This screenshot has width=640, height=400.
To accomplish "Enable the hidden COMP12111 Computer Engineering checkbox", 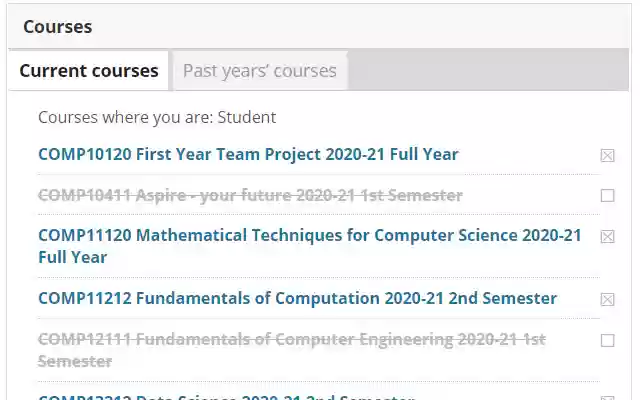I will (607, 341).
